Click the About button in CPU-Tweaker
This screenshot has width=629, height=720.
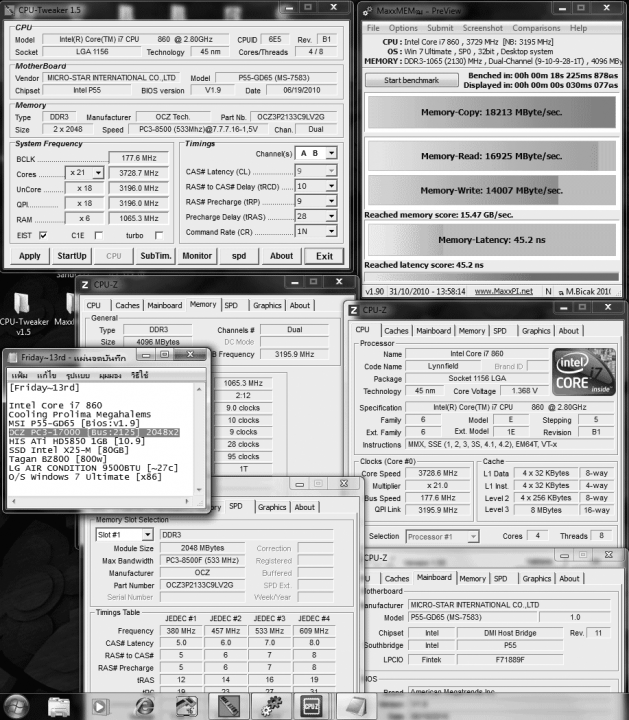coord(281,256)
